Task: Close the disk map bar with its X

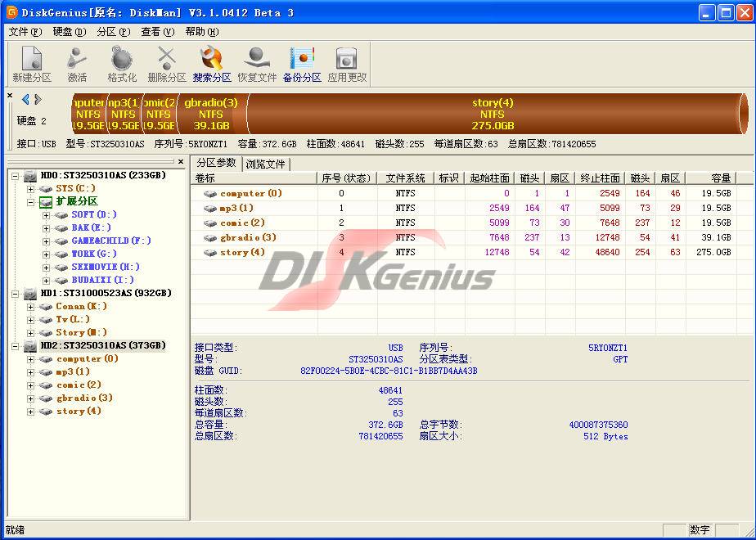Action: click(x=10, y=96)
